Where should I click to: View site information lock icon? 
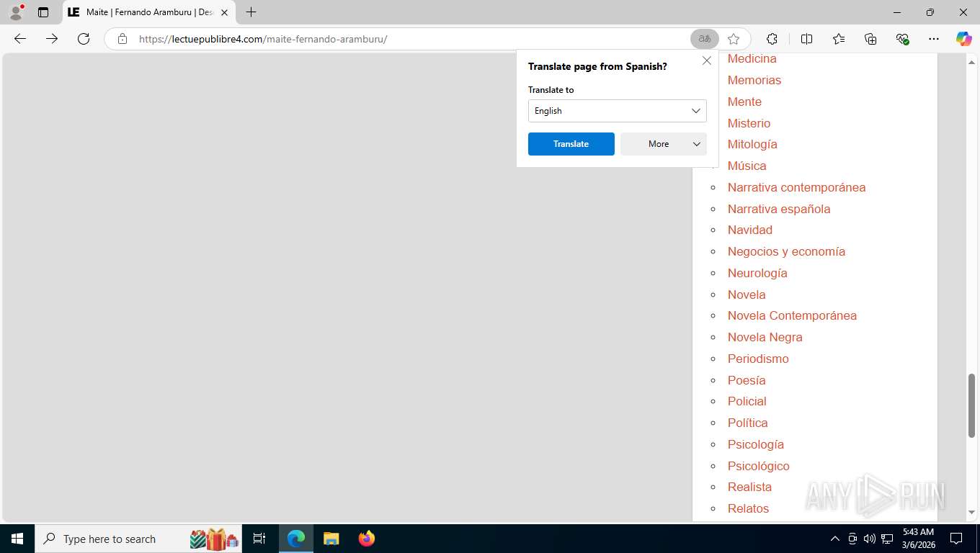point(122,39)
